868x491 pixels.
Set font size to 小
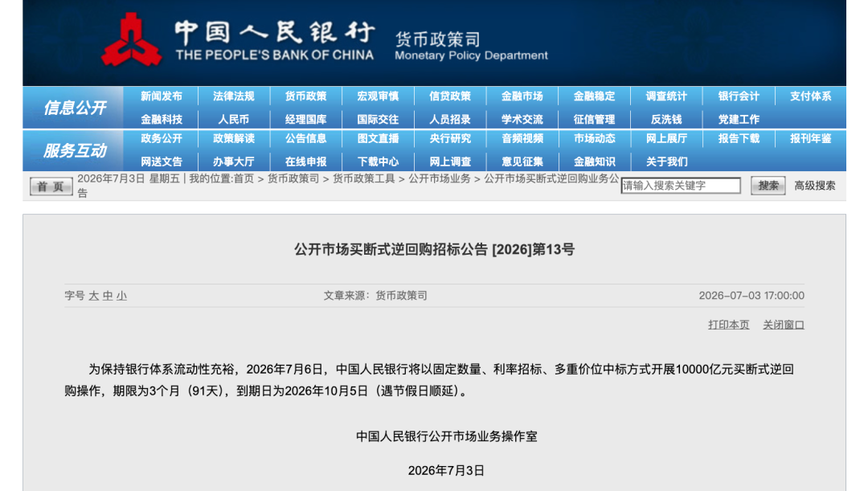122,297
